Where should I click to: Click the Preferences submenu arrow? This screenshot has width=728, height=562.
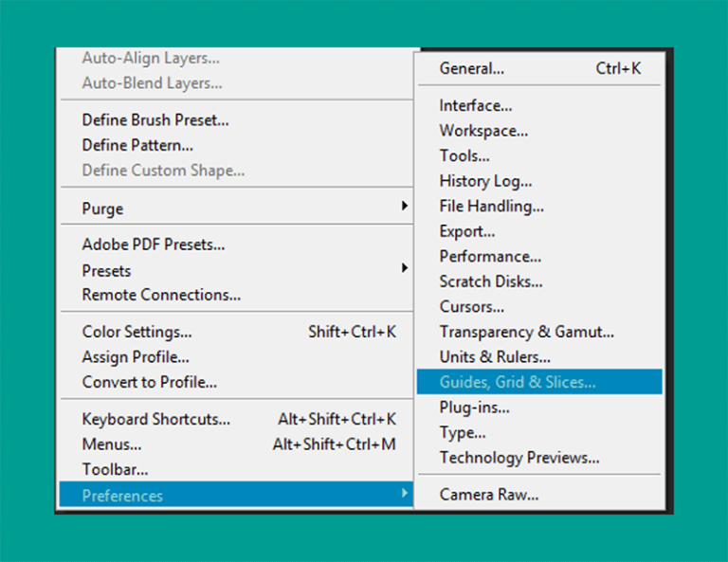click(x=405, y=493)
